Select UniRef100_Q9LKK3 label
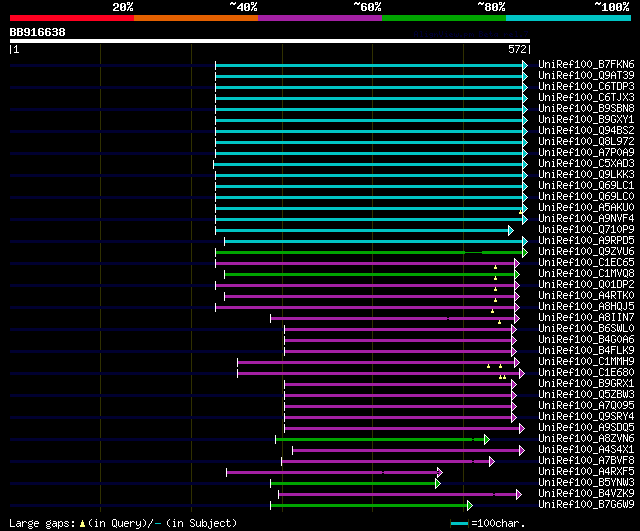640x531 pixels. tap(586, 175)
